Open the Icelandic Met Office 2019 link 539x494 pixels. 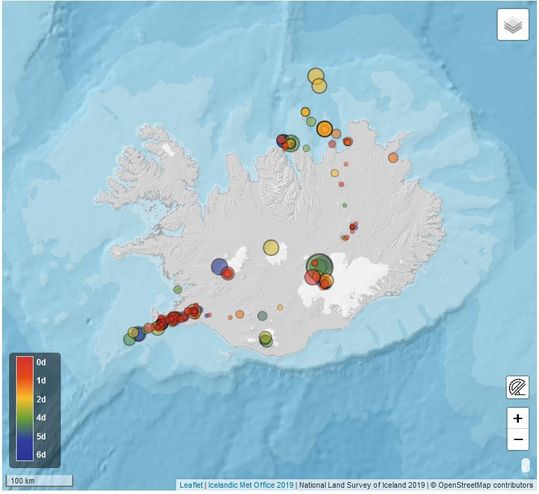[x=251, y=485]
